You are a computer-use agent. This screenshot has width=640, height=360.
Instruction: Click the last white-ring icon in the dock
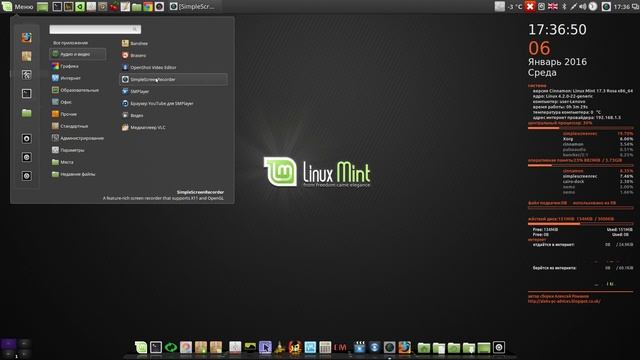(499, 347)
